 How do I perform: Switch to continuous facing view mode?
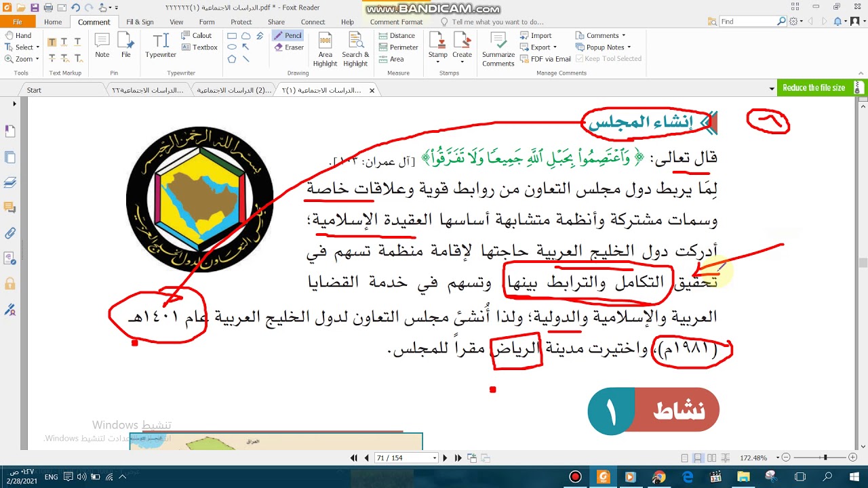pyautogui.click(x=726, y=458)
